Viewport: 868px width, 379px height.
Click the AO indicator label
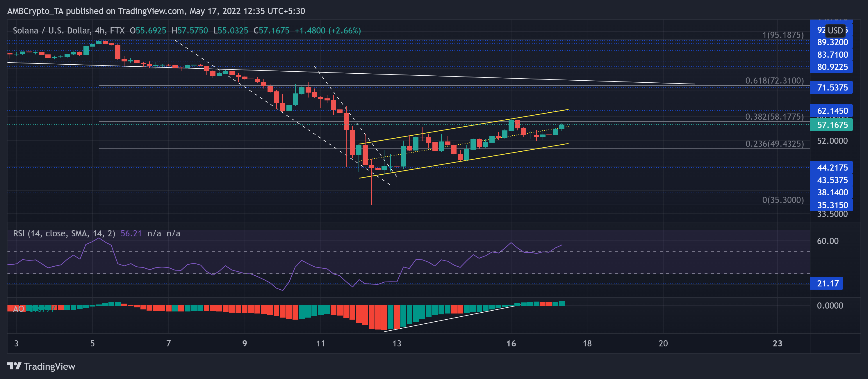coord(18,309)
